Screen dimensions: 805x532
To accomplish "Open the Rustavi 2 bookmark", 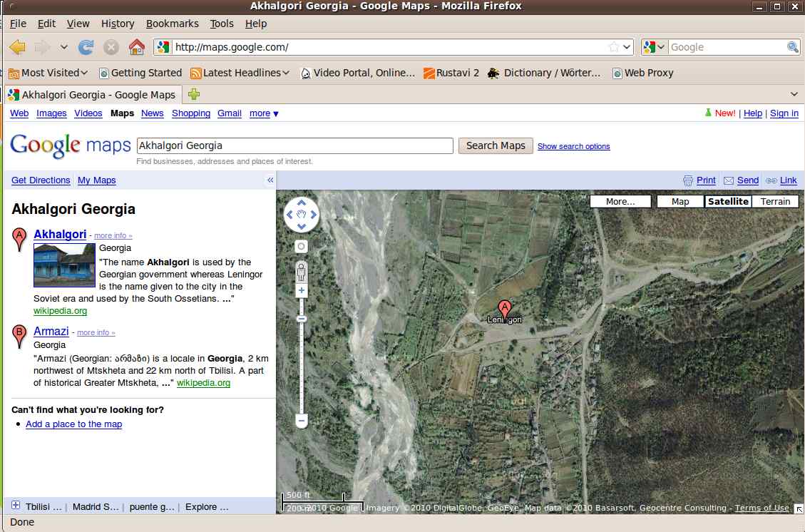I will tap(451, 73).
